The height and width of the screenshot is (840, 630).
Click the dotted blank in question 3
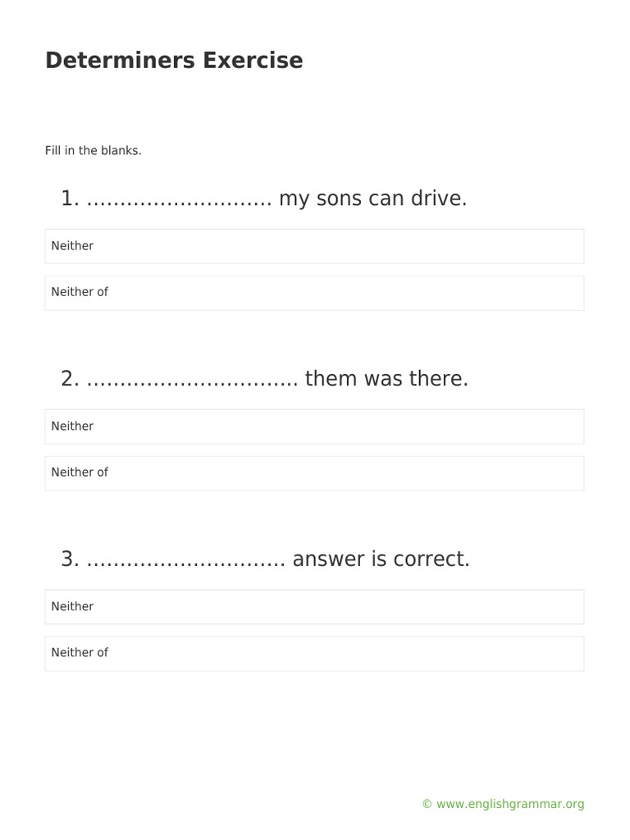pos(185,560)
